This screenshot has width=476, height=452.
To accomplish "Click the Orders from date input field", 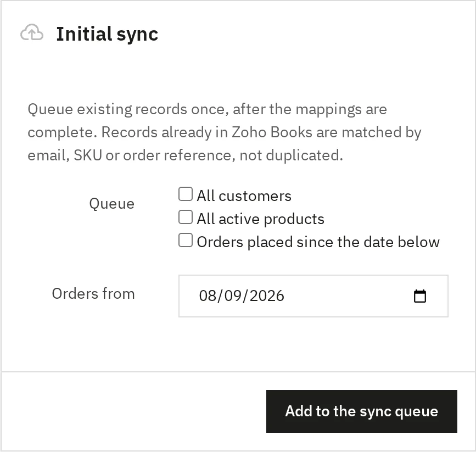I will 313,296.
